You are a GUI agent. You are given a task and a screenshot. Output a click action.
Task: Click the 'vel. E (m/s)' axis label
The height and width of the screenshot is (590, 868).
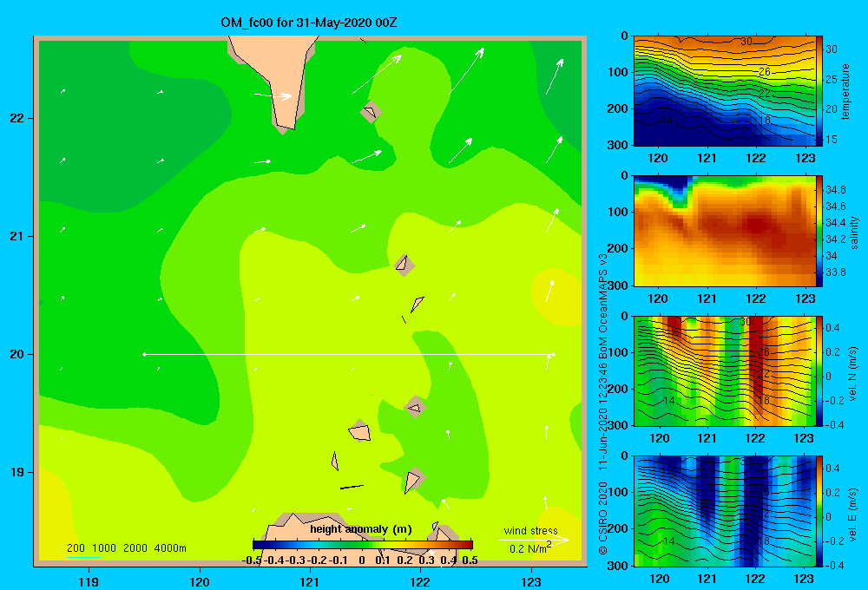(x=852, y=515)
